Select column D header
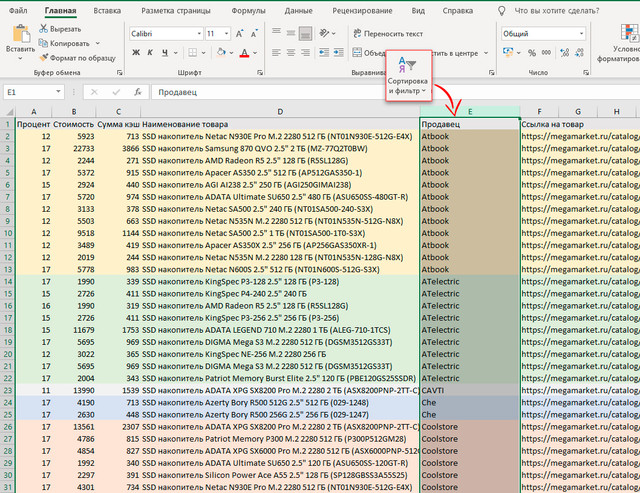 point(280,111)
